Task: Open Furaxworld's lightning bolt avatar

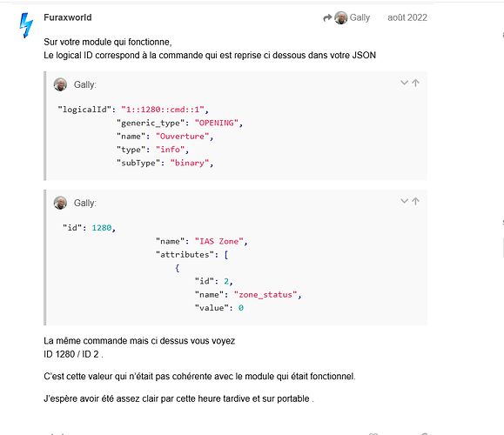Action: [26, 25]
